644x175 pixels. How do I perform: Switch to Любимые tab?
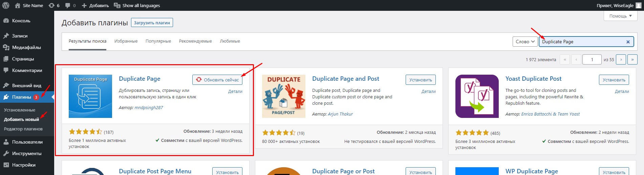click(230, 41)
